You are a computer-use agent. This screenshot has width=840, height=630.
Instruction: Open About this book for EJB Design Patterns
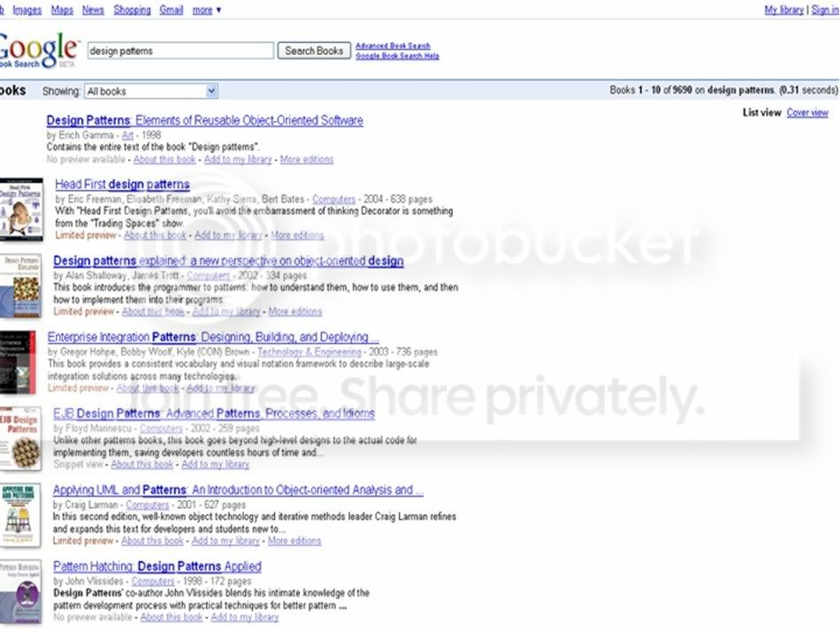coord(142,465)
